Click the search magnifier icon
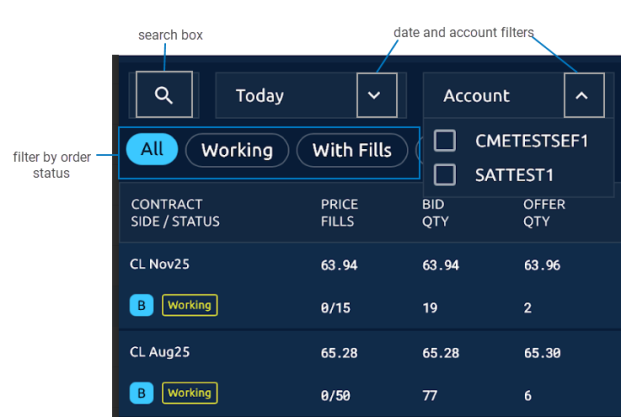The height and width of the screenshot is (417, 621). click(164, 96)
